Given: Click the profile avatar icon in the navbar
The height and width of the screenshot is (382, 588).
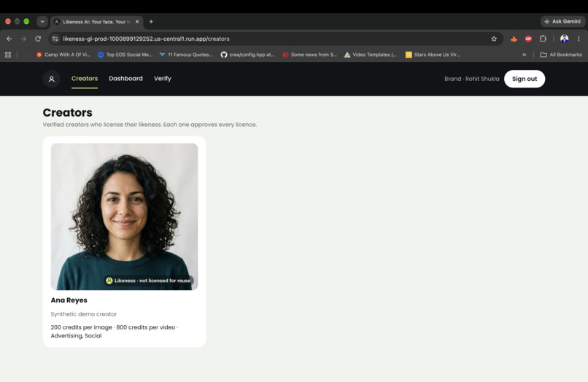Looking at the screenshot, I should click(51, 79).
